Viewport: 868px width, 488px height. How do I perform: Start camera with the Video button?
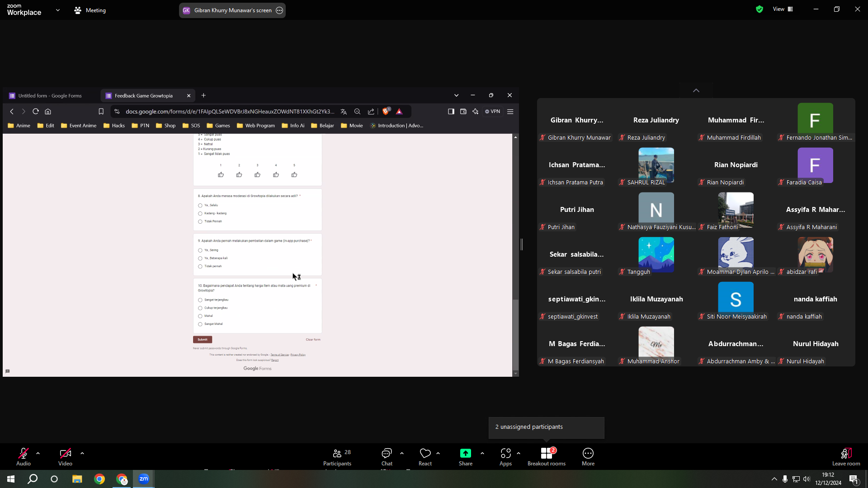[x=65, y=457]
